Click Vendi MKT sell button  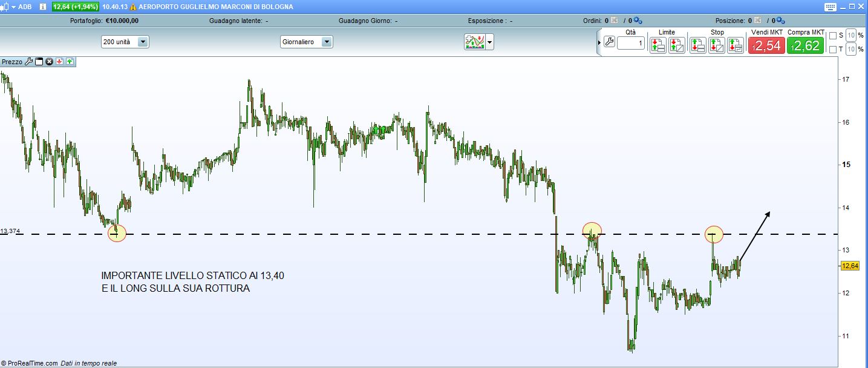(766, 45)
